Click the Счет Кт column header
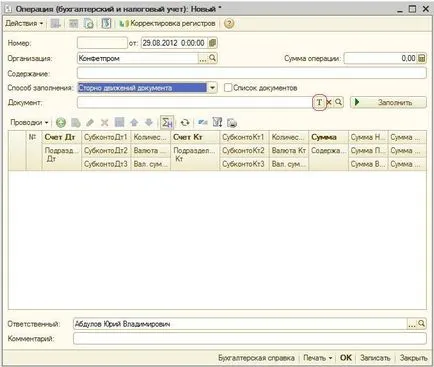Screen dimensions: 434x367 (x=195, y=137)
